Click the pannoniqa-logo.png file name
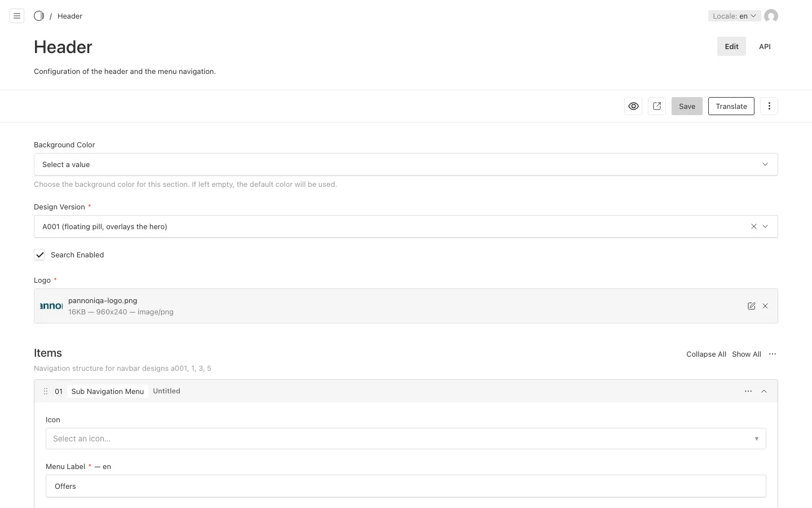 click(x=103, y=300)
